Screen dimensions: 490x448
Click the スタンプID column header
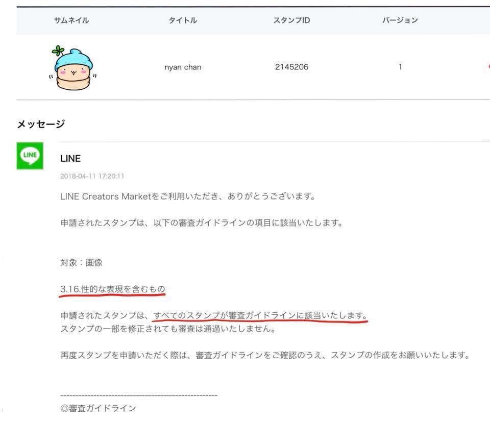coord(291,20)
